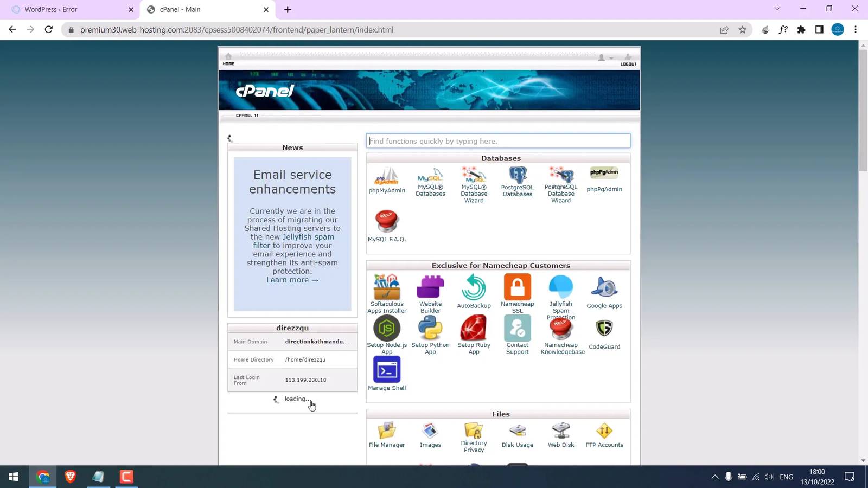Image resolution: width=868 pixels, height=488 pixels.
Task: Open Manage Shell
Action: pyautogui.click(x=387, y=374)
